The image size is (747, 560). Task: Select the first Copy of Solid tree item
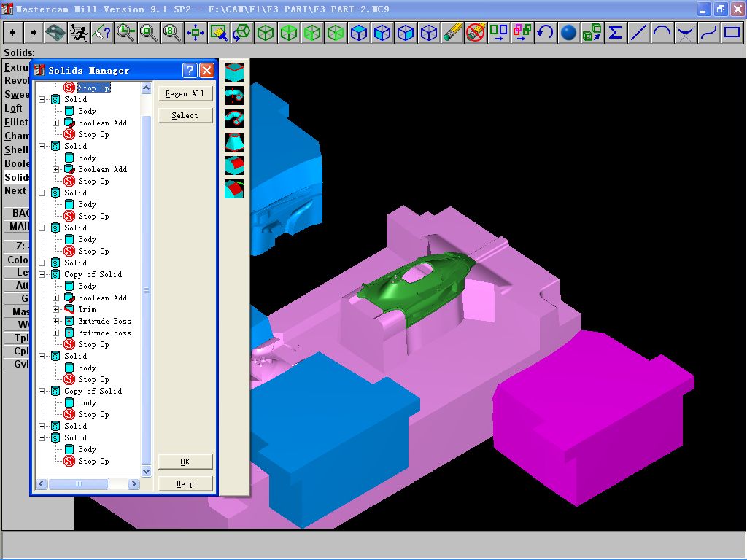pos(93,274)
